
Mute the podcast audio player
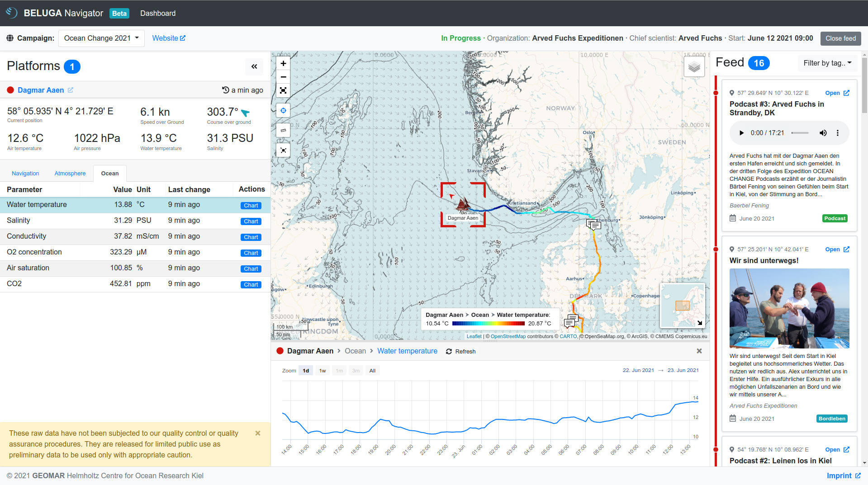coord(823,133)
